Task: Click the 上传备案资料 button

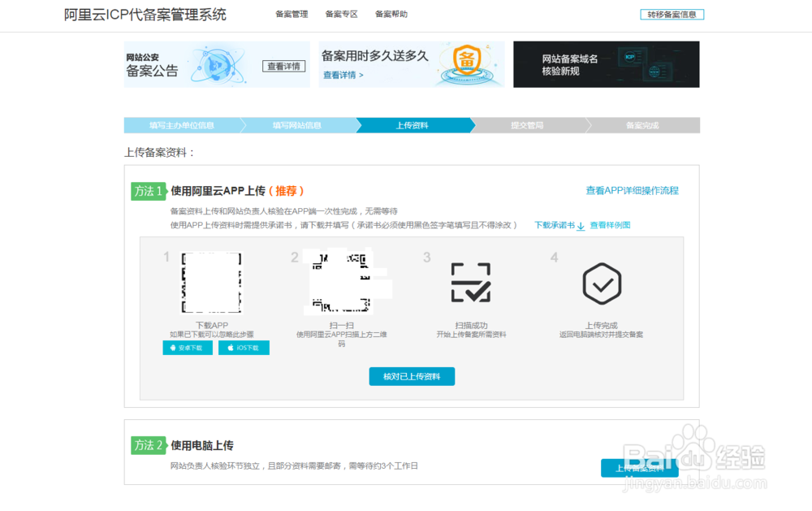Action: (640, 468)
